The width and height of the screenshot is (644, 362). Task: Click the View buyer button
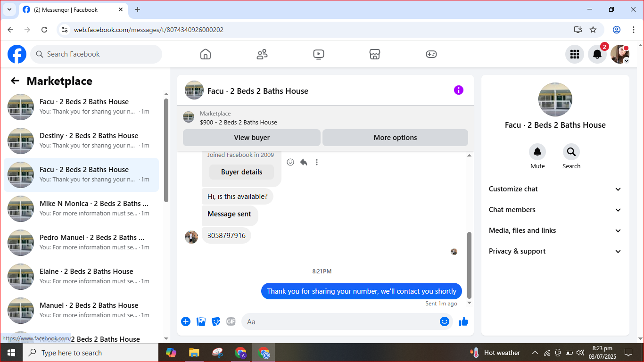252,138
